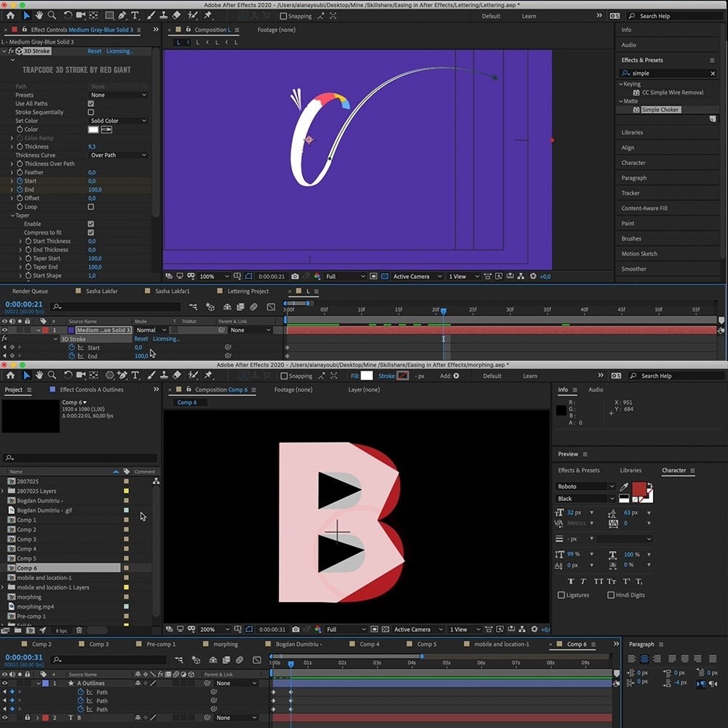Open the Default workspace in the morphing window

[x=492, y=376]
